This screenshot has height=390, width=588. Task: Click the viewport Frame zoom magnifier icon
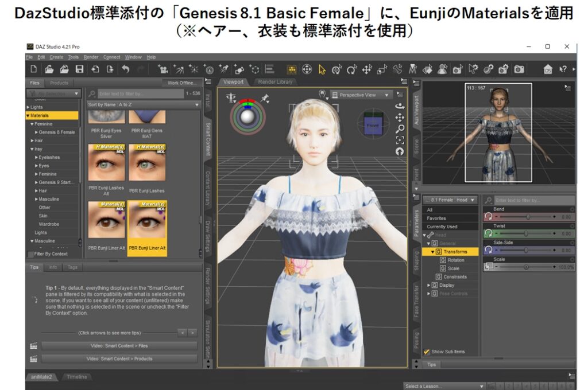click(400, 128)
